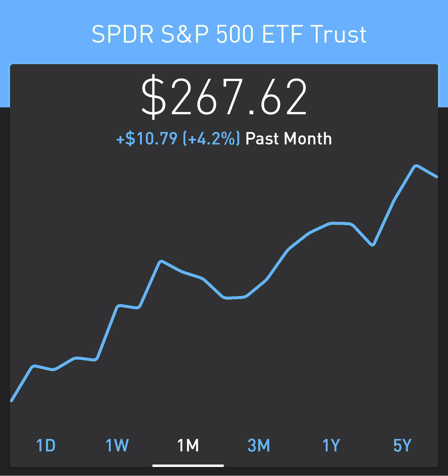Click the highest peak of the chart line
Screen dimensions: 448x476
pyautogui.click(x=416, y=166)
